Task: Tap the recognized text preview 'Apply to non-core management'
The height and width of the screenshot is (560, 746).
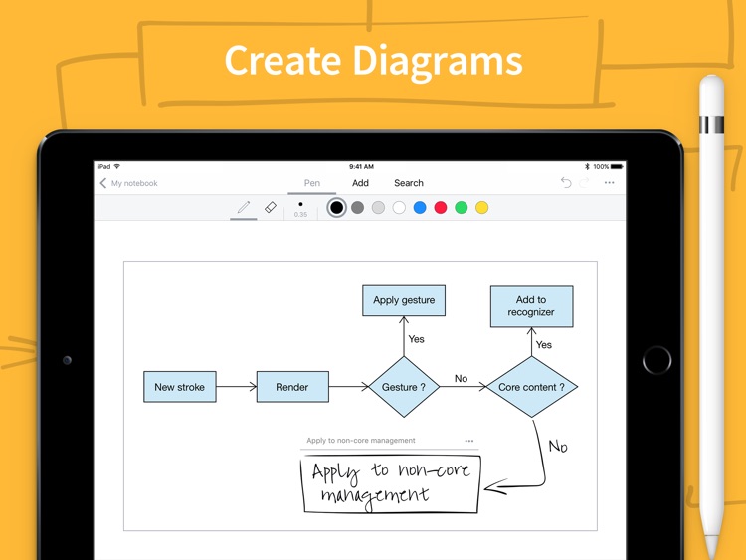Action: pyautogui.click(x=361, y=441)
